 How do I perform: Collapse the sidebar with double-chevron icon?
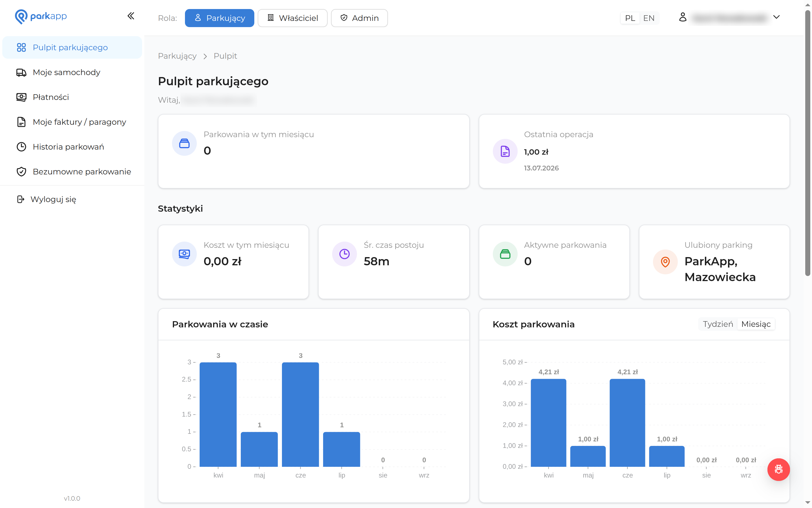[131, 16]
